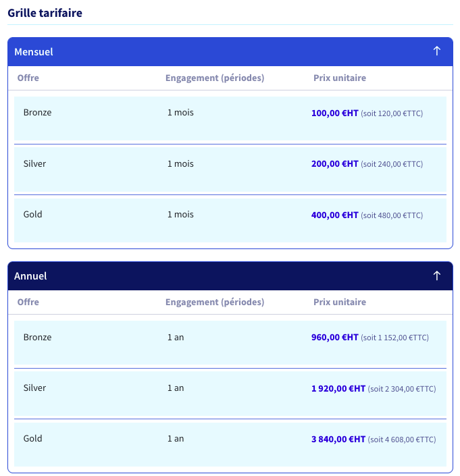Click Prix unitaire header in Mensuel table

[340, 78]
